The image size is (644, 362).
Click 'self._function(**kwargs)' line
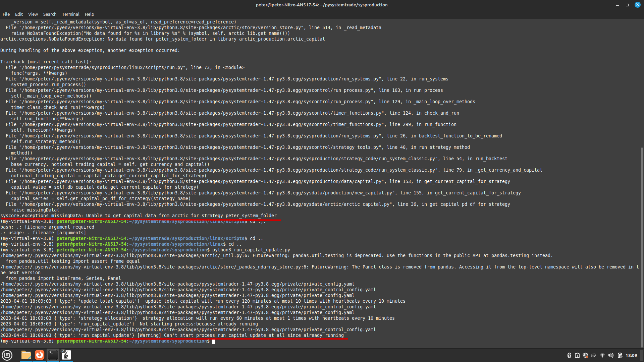[x=43, y=130]
